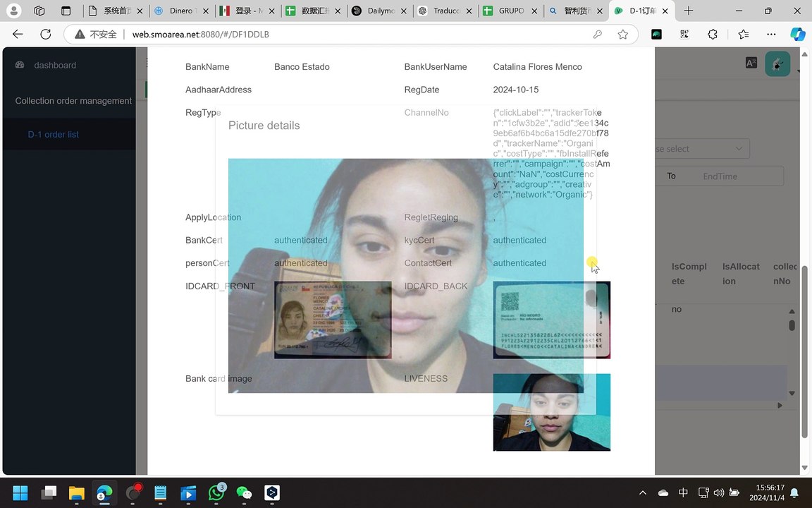Open Windows Start menu

(20, 492)
